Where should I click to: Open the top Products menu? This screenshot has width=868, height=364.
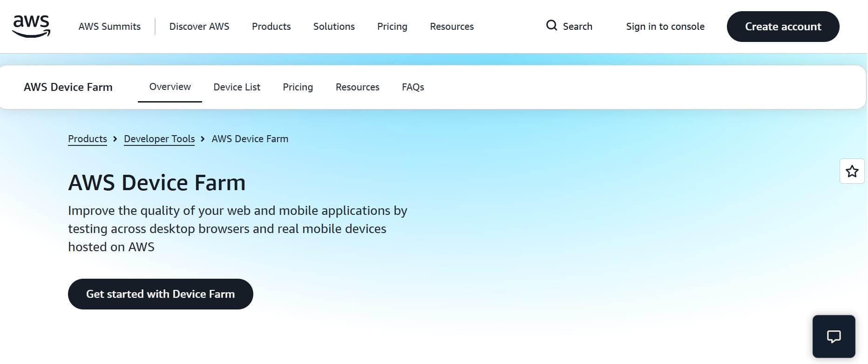pos(271,27)
